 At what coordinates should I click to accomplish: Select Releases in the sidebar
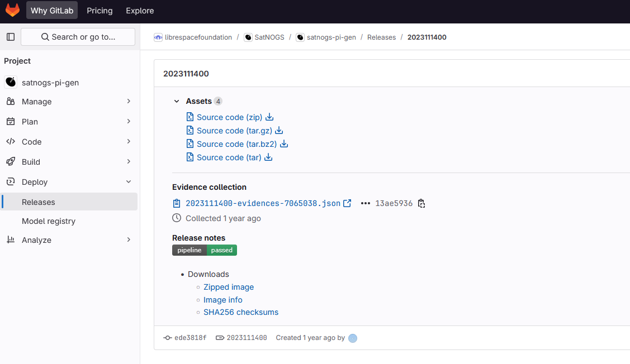point(70,202)
